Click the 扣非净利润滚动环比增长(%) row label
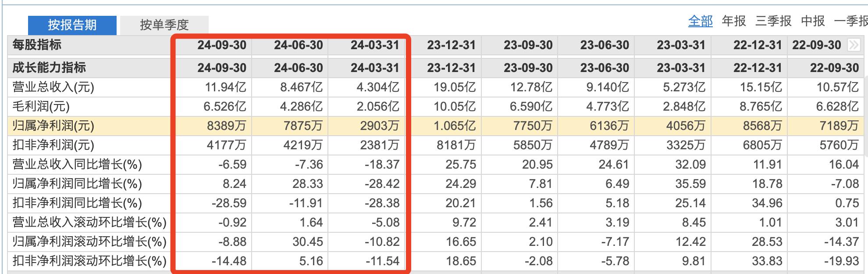The image size is (868, 274). pyautogui.click(x=89, y=261)
